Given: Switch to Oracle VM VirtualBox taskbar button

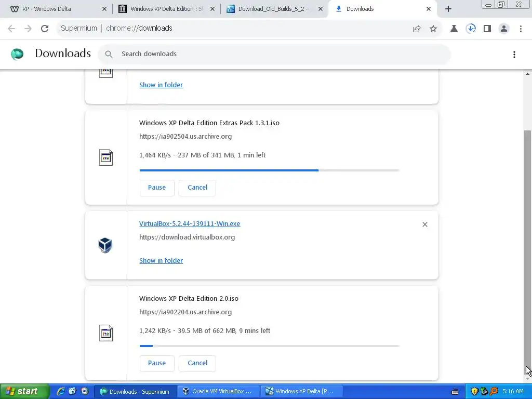Looking at the screenshot, I should [x=218, y=392].
